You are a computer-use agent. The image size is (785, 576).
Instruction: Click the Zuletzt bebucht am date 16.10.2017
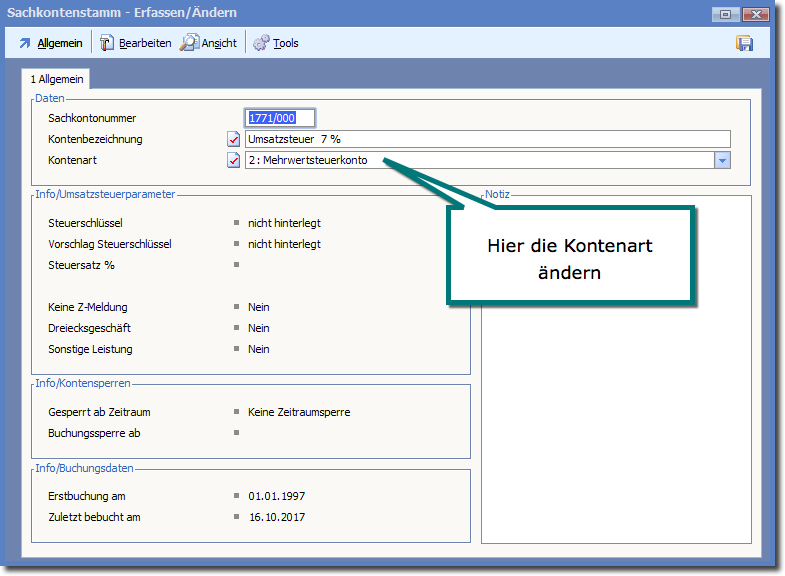pyautogui.click(x=276, y=517)
